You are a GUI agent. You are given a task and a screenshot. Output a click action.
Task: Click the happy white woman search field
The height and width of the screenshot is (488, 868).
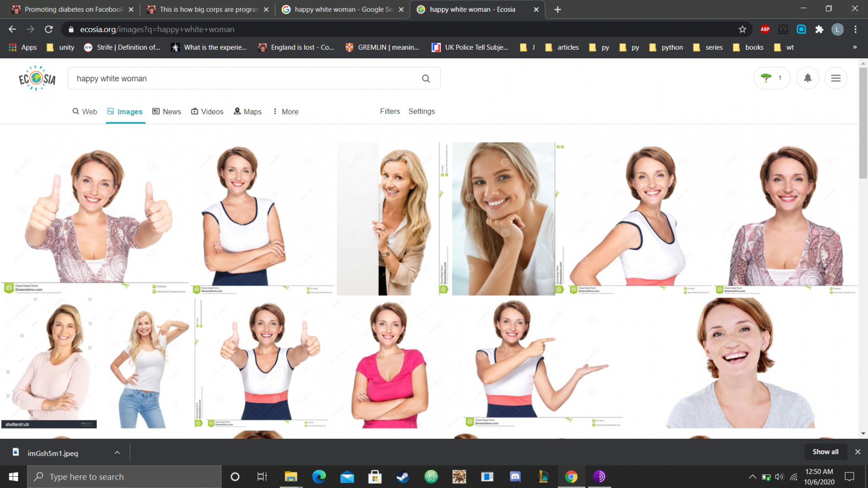click(x=244, y=79)
